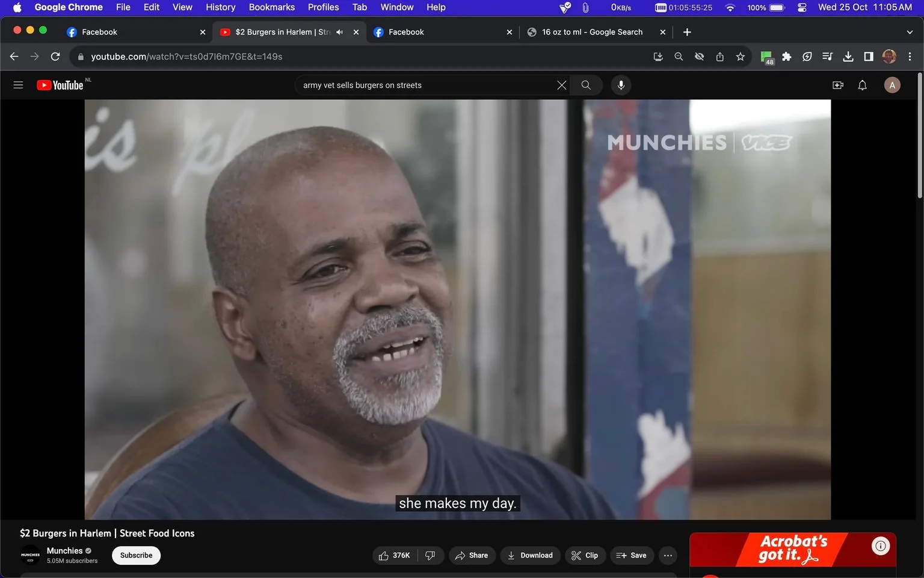Viewport: 924px width, 578px height.
Task: Share the $2 Burgers video
Action: coord(472,555)
